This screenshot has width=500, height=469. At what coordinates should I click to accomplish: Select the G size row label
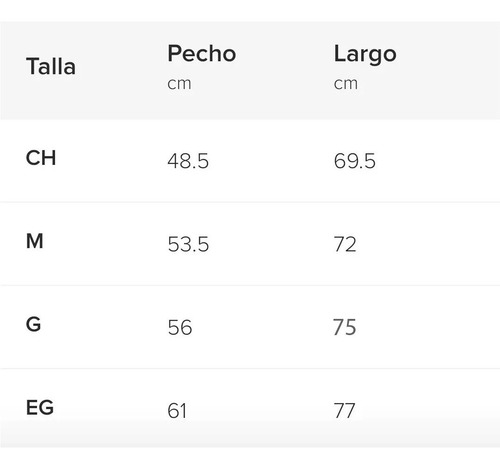(33, 324)
